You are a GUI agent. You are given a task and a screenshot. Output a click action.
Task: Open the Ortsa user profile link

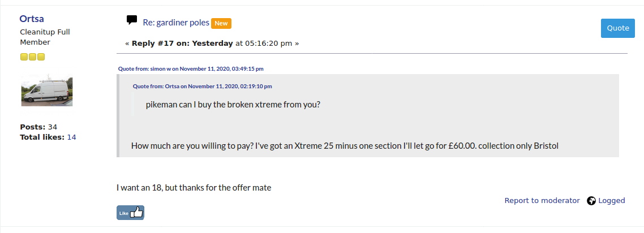point(32,19)
